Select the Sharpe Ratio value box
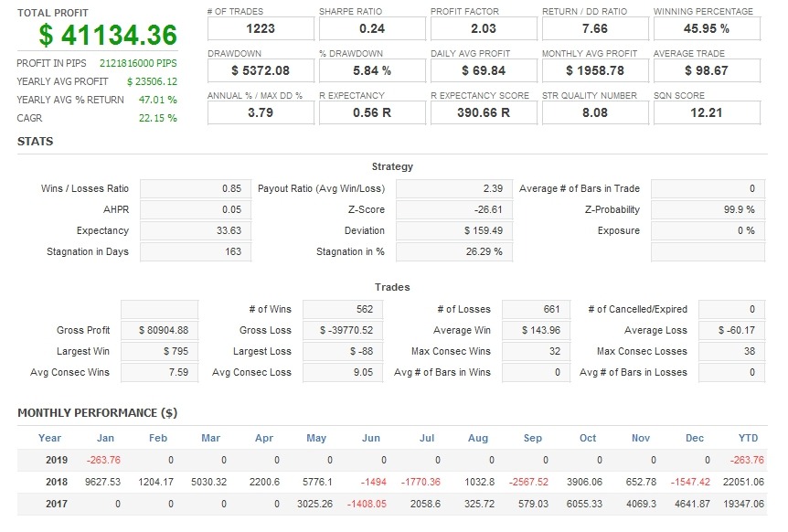 pos(376,28)
